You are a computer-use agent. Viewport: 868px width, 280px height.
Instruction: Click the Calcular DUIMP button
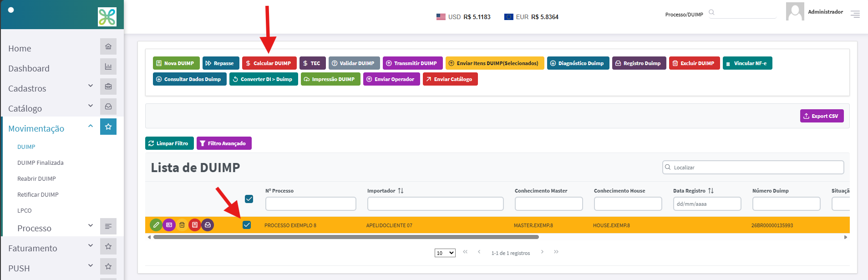pyautogui.click(x=269, y=63)
